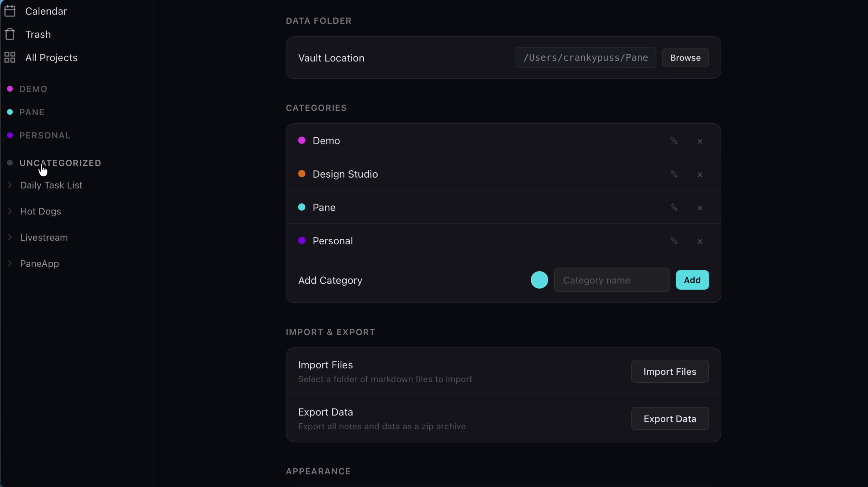Viewport: 868px width, 487px height.
Task: Click the Add category button
Action: 692,280
